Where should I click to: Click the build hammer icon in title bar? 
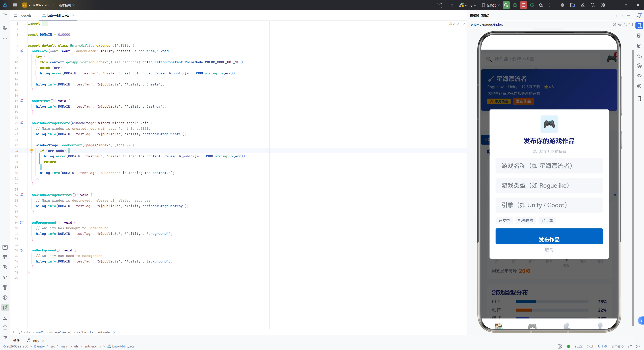440,5
